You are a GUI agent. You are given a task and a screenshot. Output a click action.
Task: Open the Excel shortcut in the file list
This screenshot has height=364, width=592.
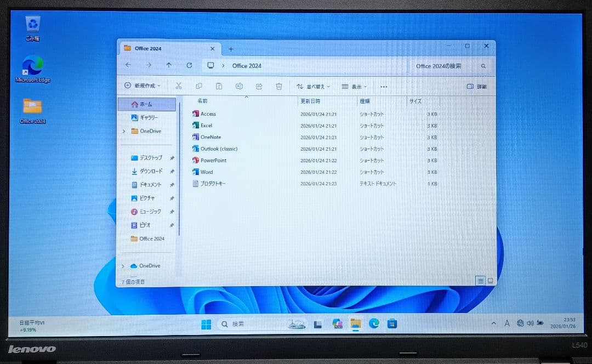[x=207, y=125]
